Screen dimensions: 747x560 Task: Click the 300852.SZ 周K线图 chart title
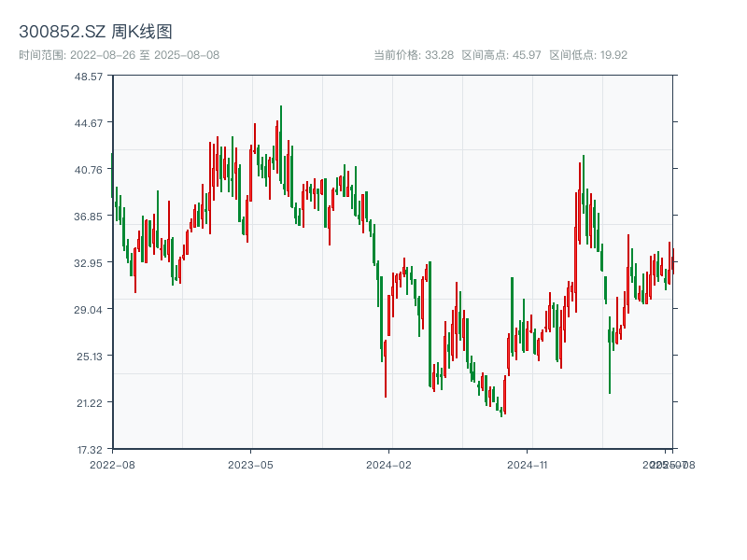(x=95, y=32)
